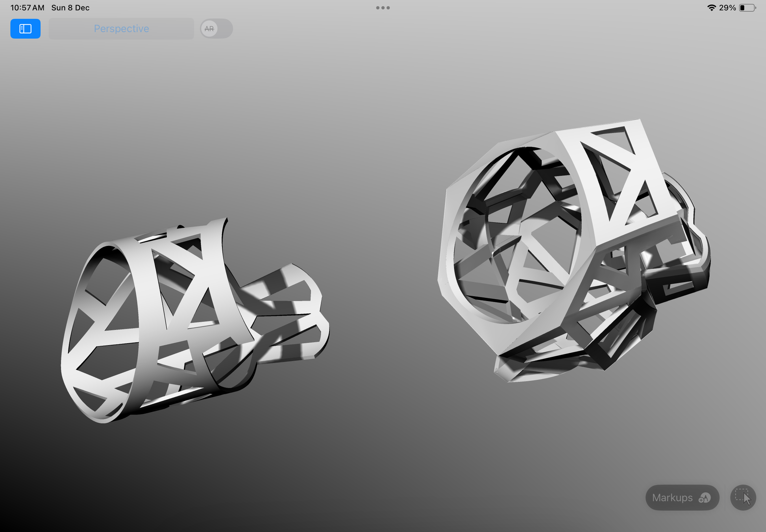The height and width of the screenshot is (532, 766).
Task: Activate the dashed rectangle selection tool icon
Action: [x=743, y=497]
